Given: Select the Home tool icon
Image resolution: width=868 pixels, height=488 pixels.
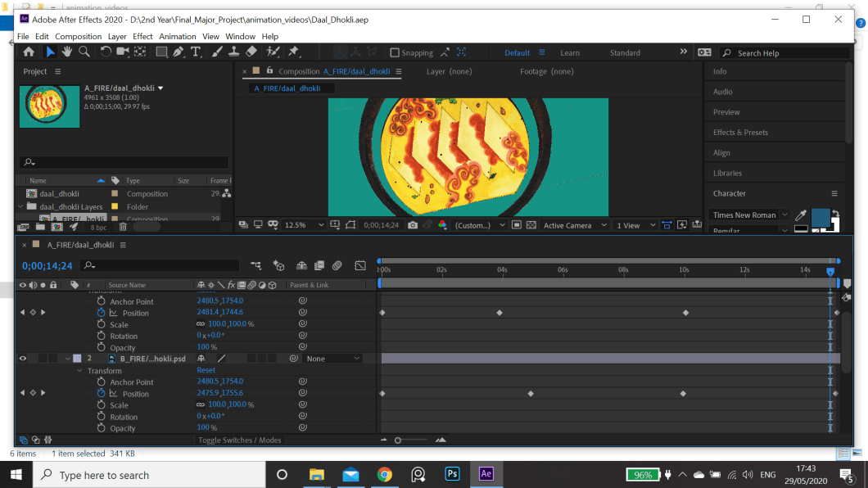Looking at the screenshot, I should (28, 52).
